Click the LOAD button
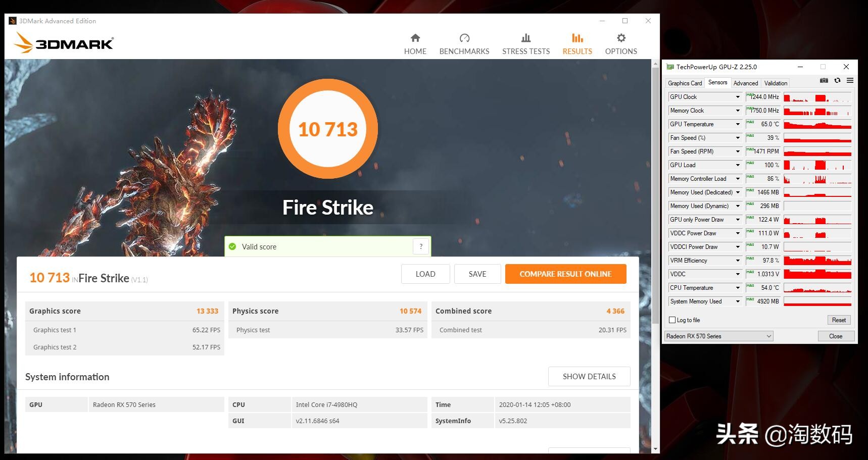This screenshot has width=868, height=460. click(425, 274)
